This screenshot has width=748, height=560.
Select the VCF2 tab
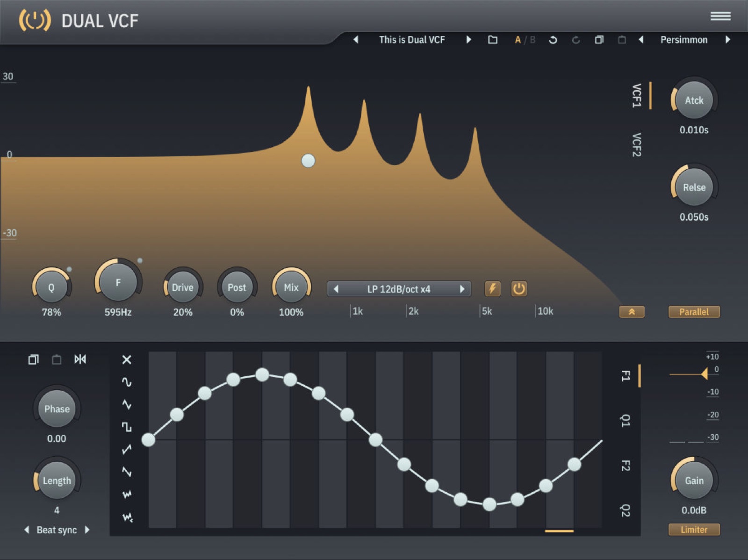point(637,145)
